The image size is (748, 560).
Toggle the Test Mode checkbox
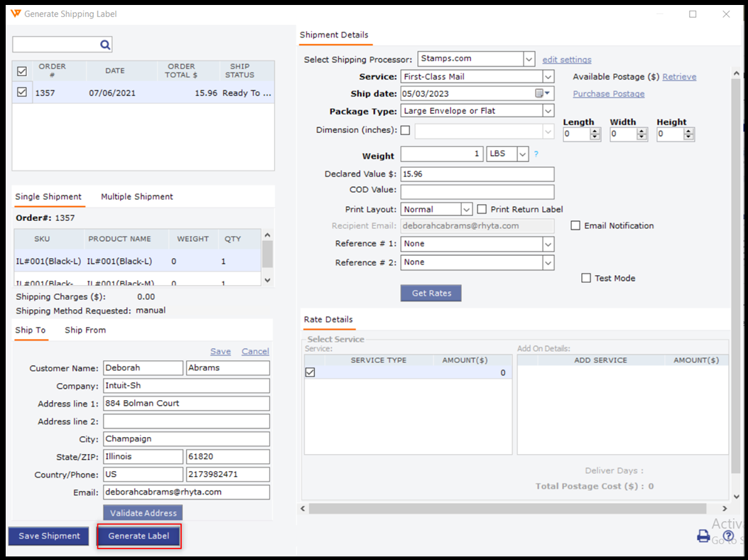click(x=586, y=278)
